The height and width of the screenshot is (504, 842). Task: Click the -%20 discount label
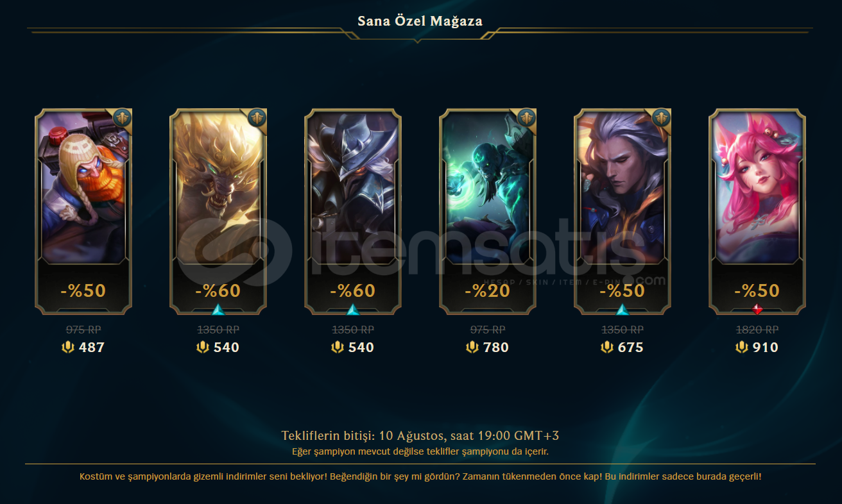point(487,290)
